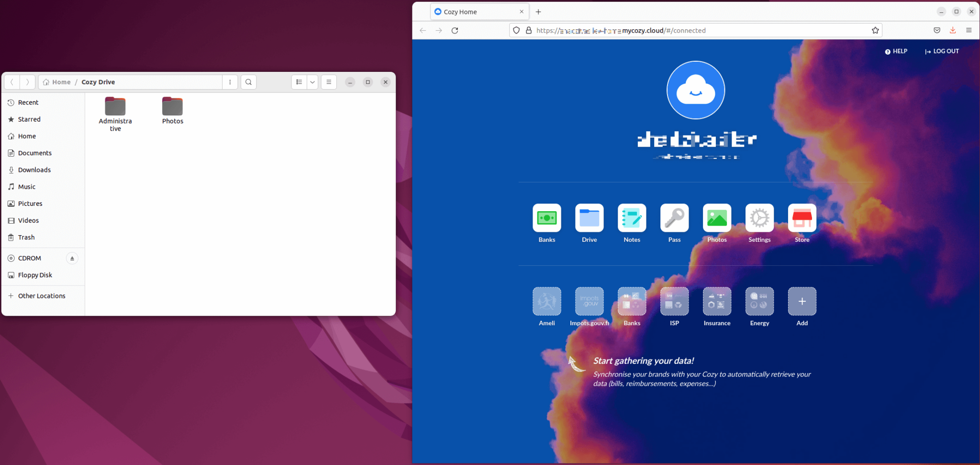Open the Energy konnector
The image size is (980, 465).
(x=758, y=302)
